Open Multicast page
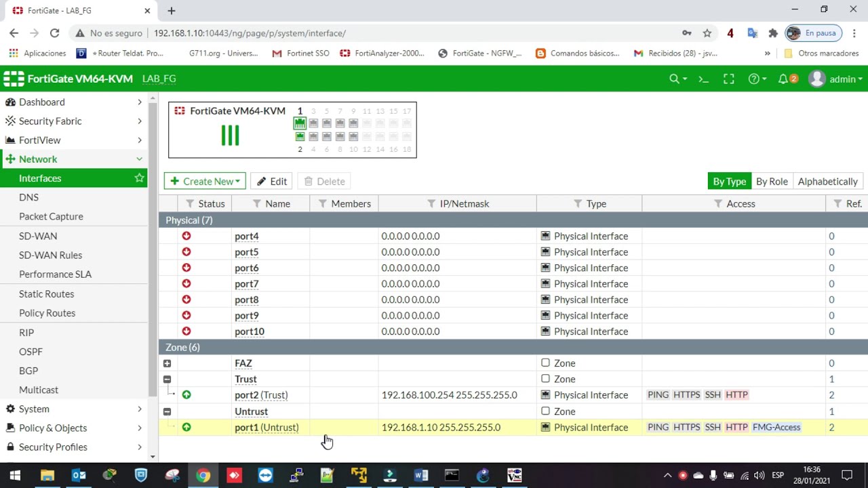868x488 pixels. (39, 390)
